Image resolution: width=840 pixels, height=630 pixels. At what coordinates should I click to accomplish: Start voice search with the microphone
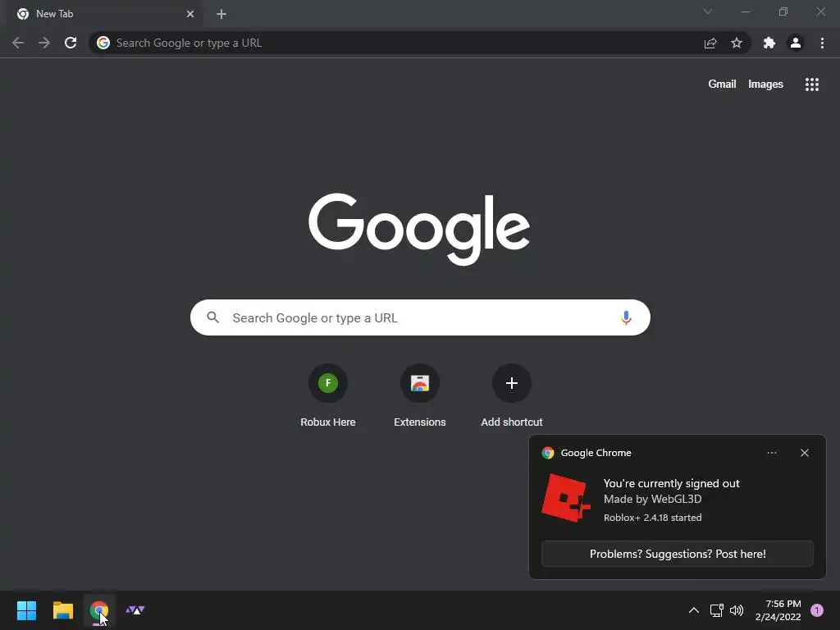[626, 317]
